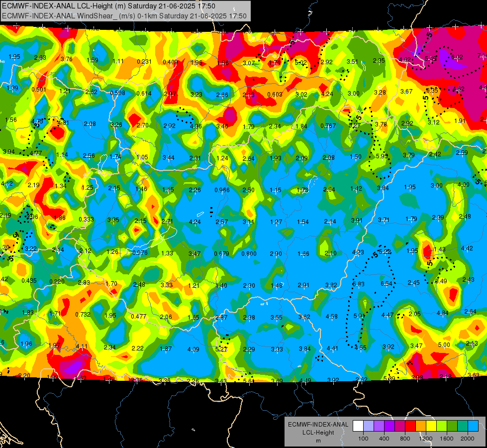The image size is (487, 448).
Task: Click the 4.36 wind shear value
Action: click(x=195, y=126)
